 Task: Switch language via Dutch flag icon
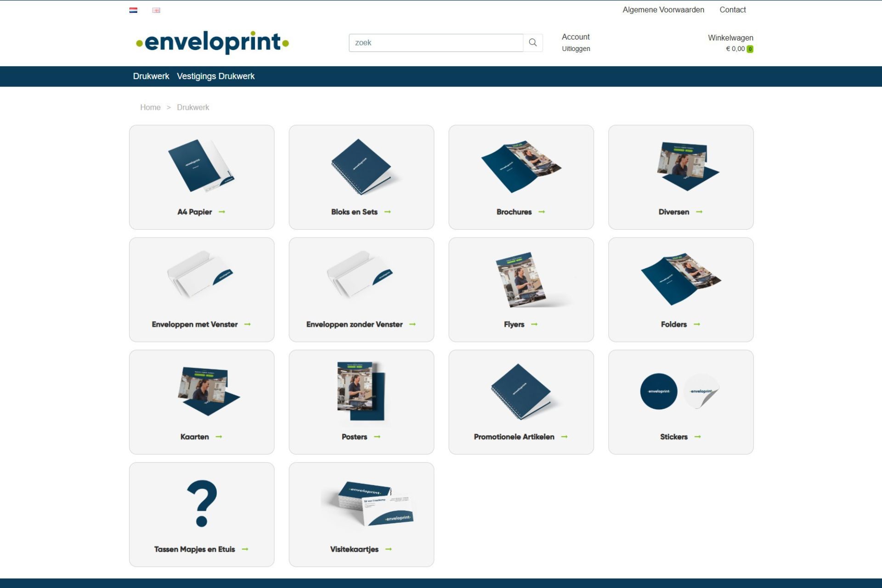133,10
